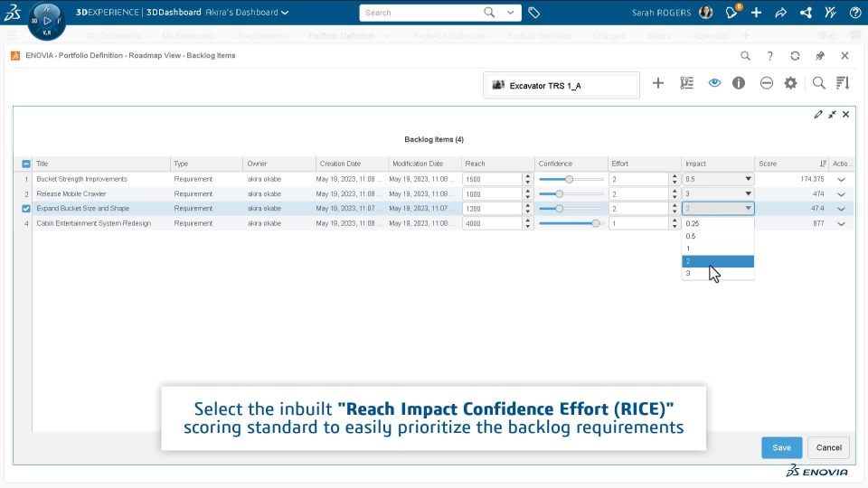The width and height of the screenshot is (868, 488).
Task: Sort by Score column header
Action: (792, 164)
